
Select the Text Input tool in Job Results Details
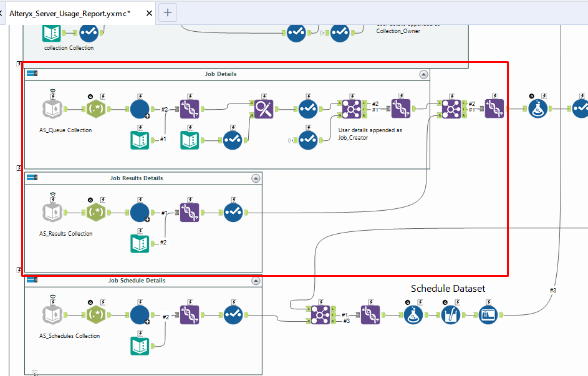pos(140,244)
